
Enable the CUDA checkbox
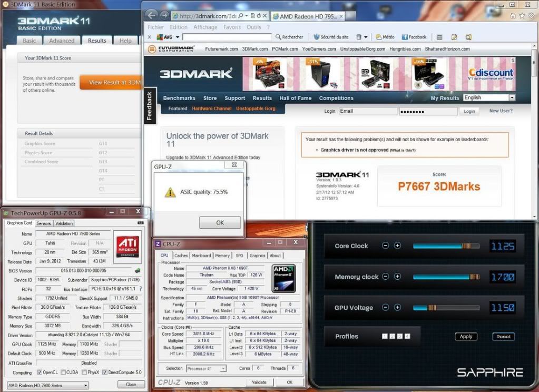click(64, 373)
